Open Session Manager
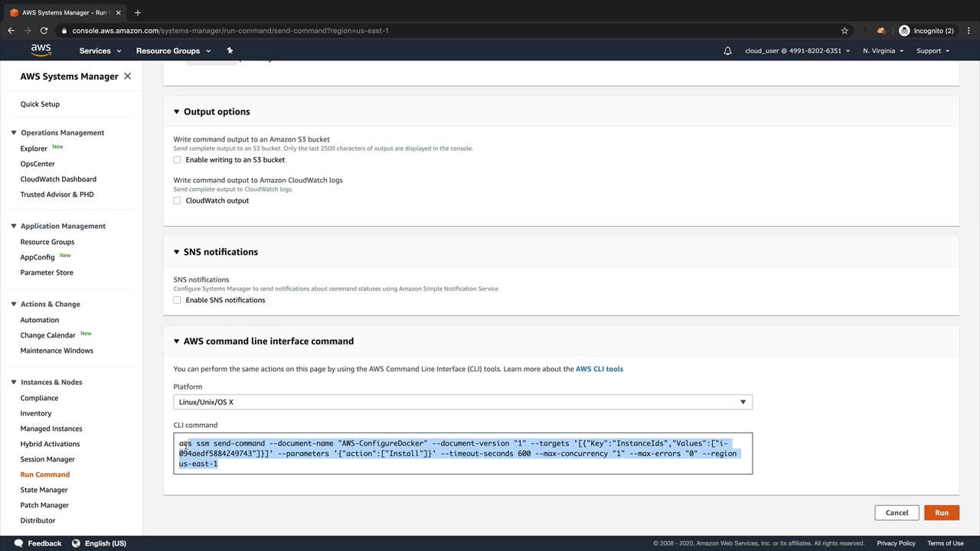Image resolution: width=980 pixels, height=551 pixels. 47,459
